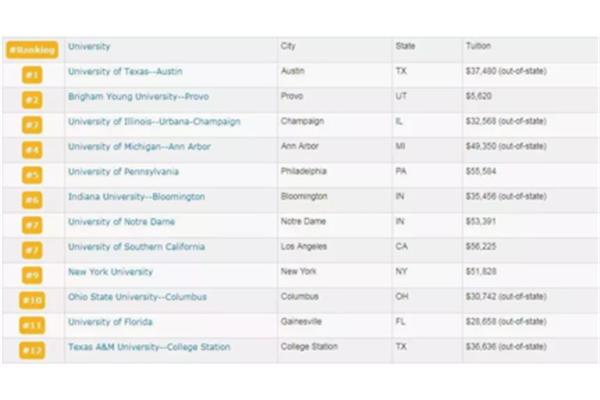
Task: Click the #2 ranking badge
Action: (32, 100)
